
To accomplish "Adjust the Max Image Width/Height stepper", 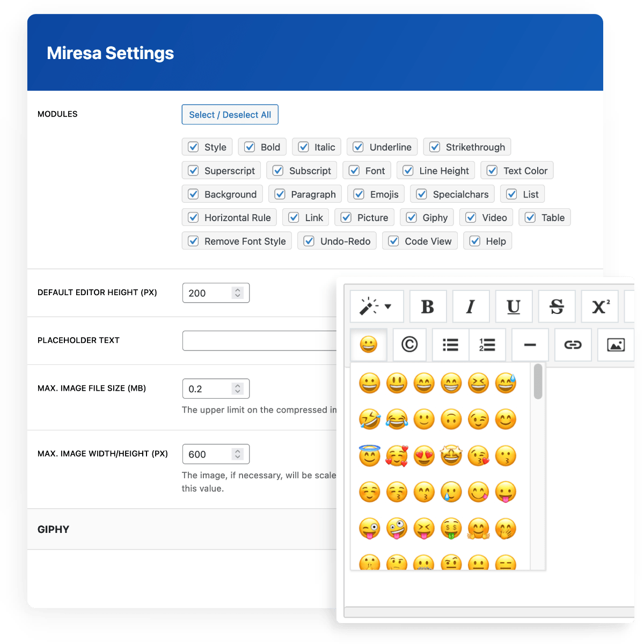I will coord(238,454).
